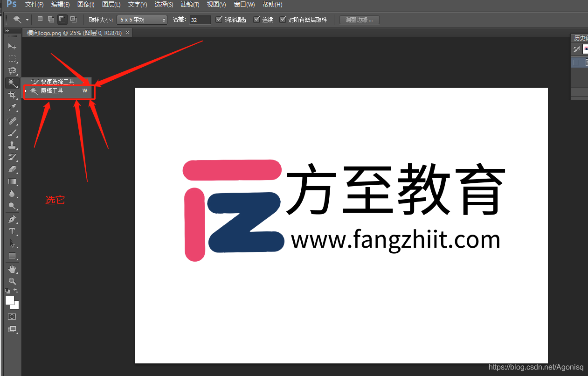
Task: Select the Blur tool
Action: tap(12, 194)
